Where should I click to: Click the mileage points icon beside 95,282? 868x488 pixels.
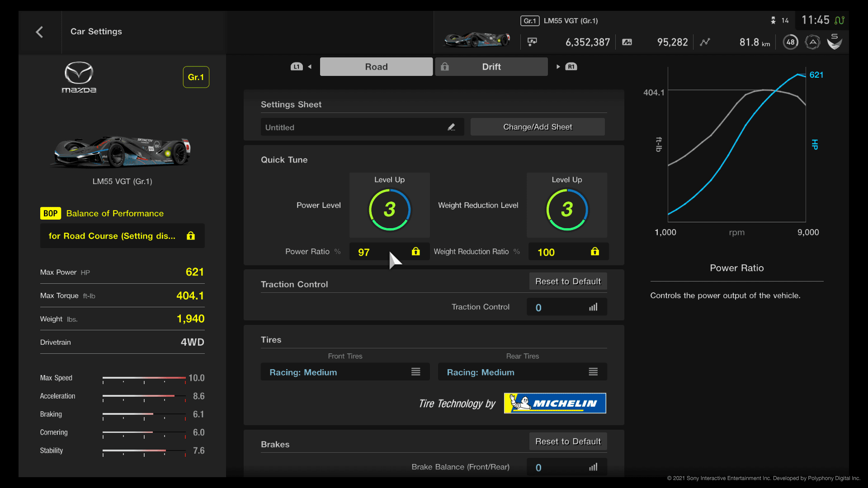[x=627, y=42]
